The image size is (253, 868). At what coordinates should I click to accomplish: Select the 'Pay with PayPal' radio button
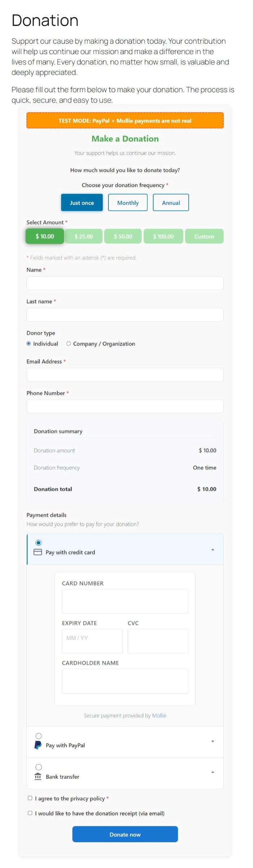[x=38, y=736]
